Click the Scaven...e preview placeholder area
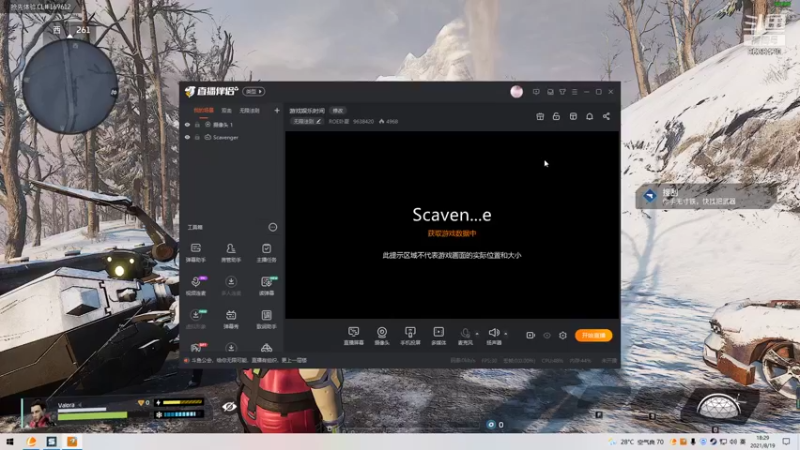Screen dimensions: 800x450 pos(452,224)
